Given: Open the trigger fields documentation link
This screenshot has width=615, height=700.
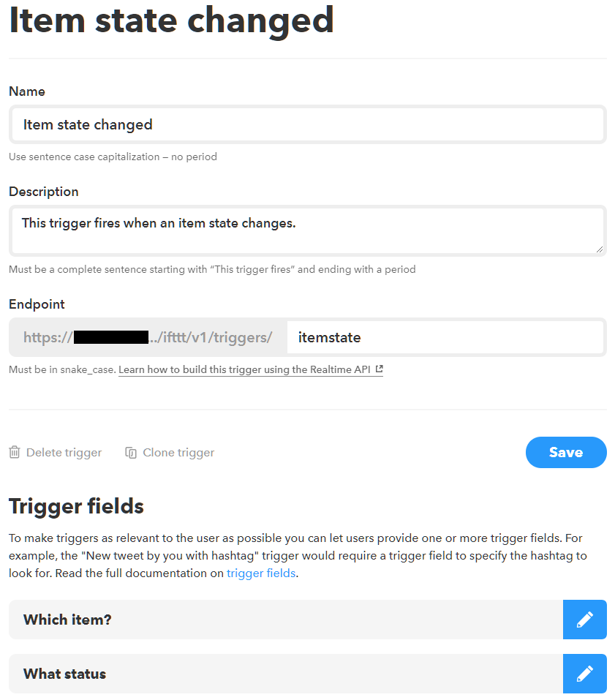Looking at the screenshot, I should [261, 573].
